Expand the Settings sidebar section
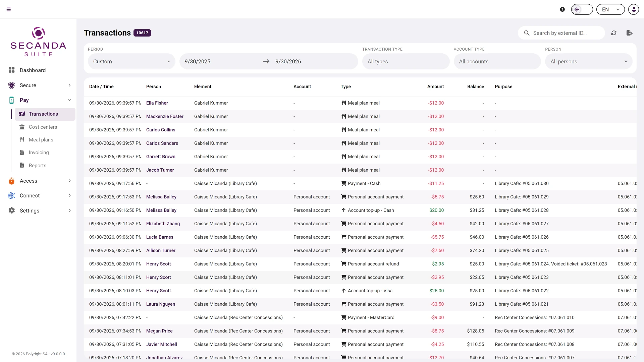 [x=38, y=210]
